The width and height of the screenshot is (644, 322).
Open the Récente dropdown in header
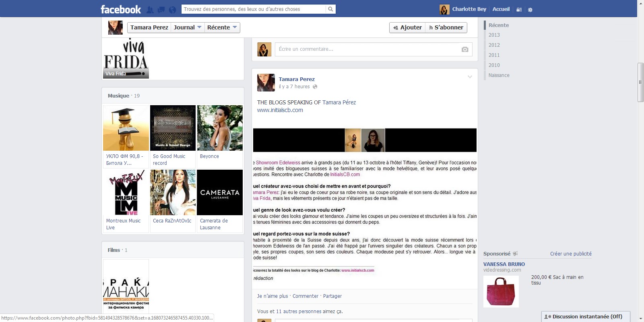(222, 27)
